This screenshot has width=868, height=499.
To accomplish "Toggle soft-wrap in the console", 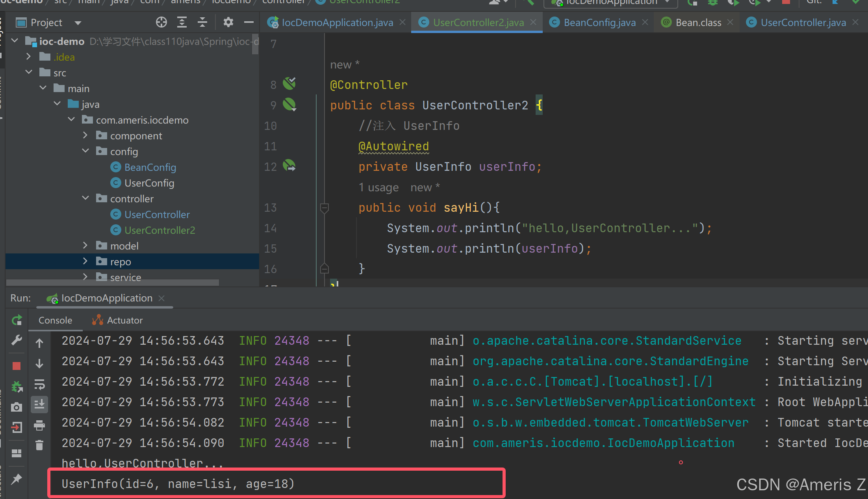I will pos(39,384).
